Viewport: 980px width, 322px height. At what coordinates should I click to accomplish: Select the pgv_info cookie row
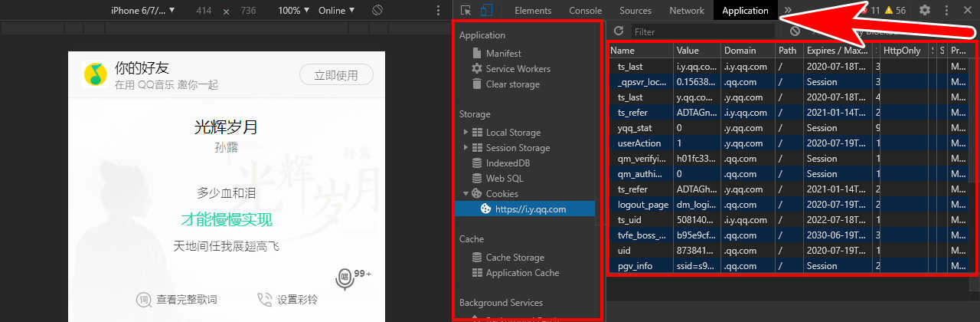pyautogui.click(x=787, y=266)
